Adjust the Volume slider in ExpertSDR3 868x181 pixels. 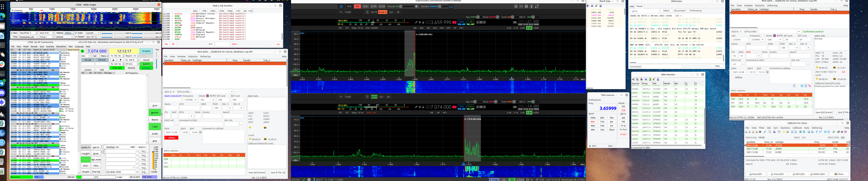tap(405, 6)
